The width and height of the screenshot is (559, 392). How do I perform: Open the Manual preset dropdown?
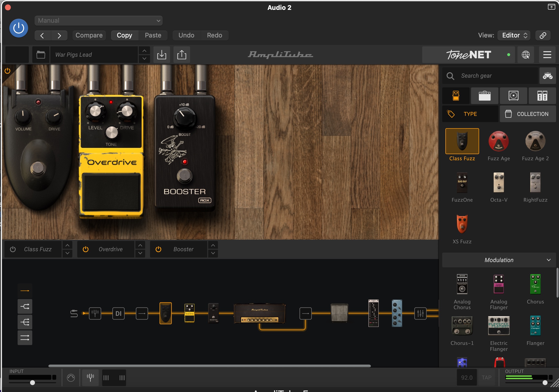click(x=99, y=21)
